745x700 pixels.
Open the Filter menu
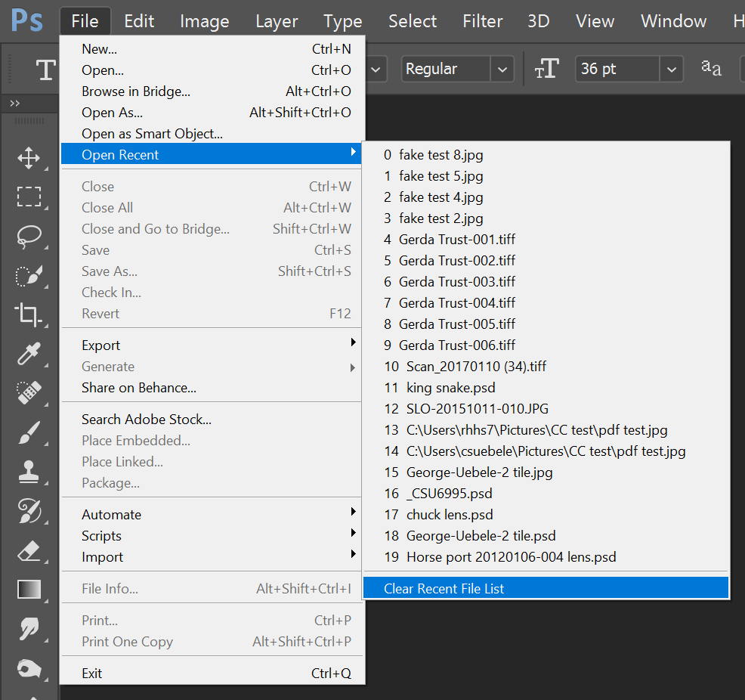point(482,20)
